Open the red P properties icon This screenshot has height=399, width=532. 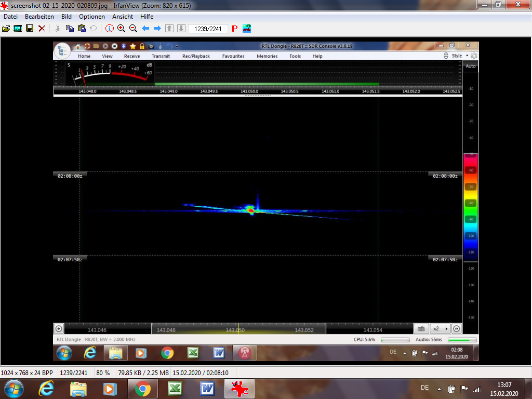click(234, 29)
